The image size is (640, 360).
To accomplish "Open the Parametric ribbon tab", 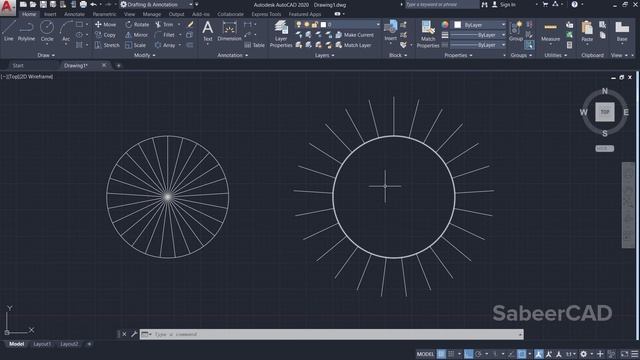I will pos(104,14).
